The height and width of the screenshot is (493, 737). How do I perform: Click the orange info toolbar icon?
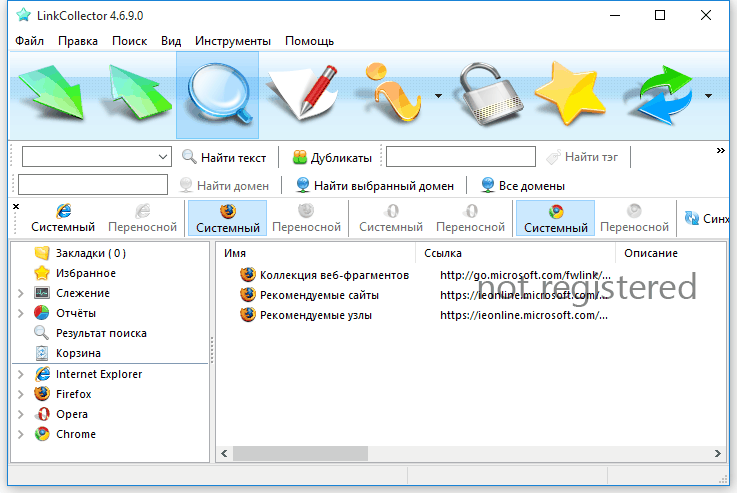[x=395, y=95]
